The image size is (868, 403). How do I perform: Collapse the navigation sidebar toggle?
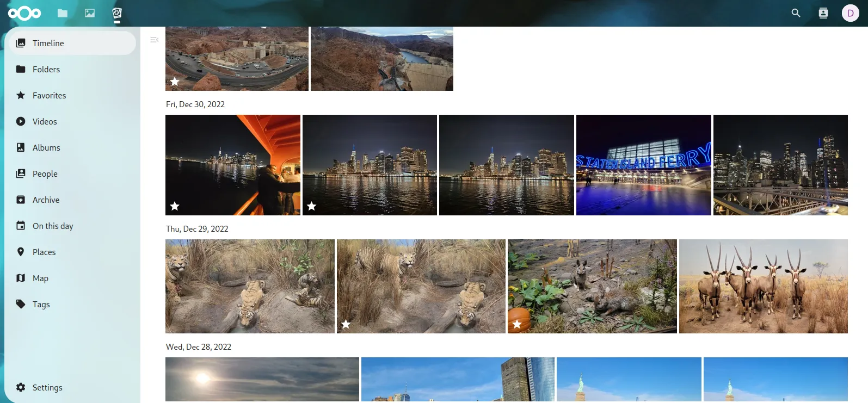(x=154, y=40)
